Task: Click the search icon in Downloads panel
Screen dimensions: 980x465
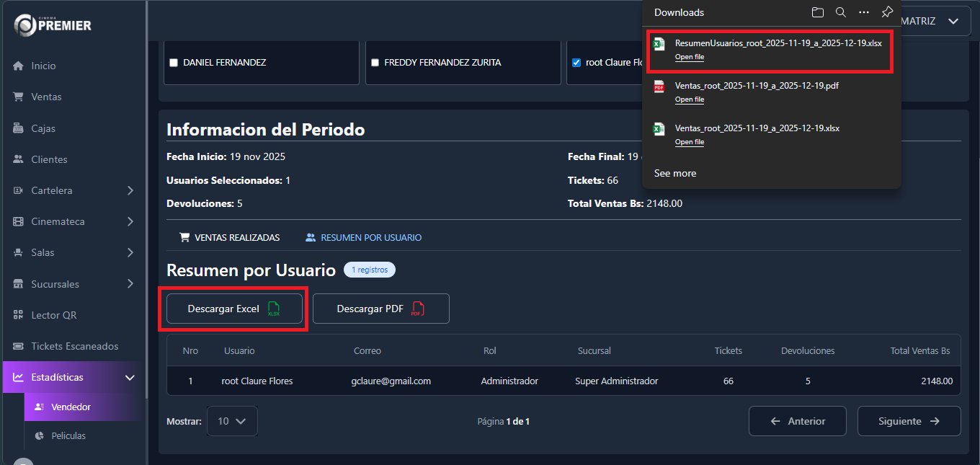Action: (x=840, y=12)
